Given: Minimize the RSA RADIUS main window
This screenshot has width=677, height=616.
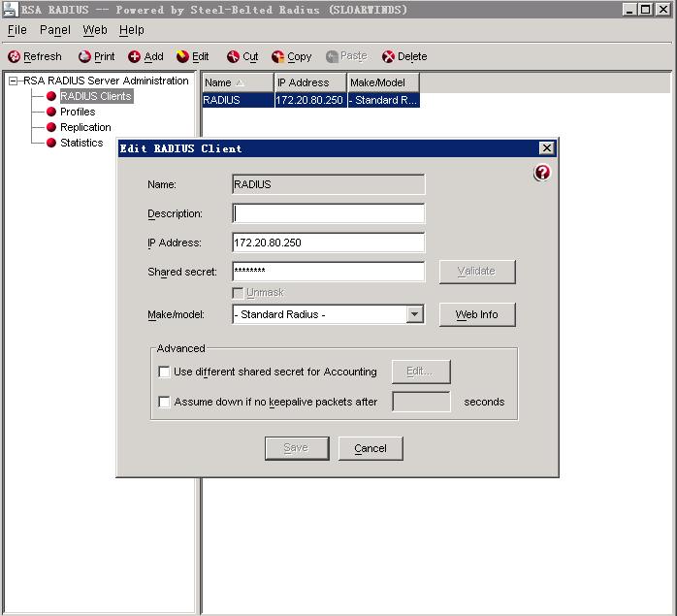Looking at the screenshot, I should [629, 10].
